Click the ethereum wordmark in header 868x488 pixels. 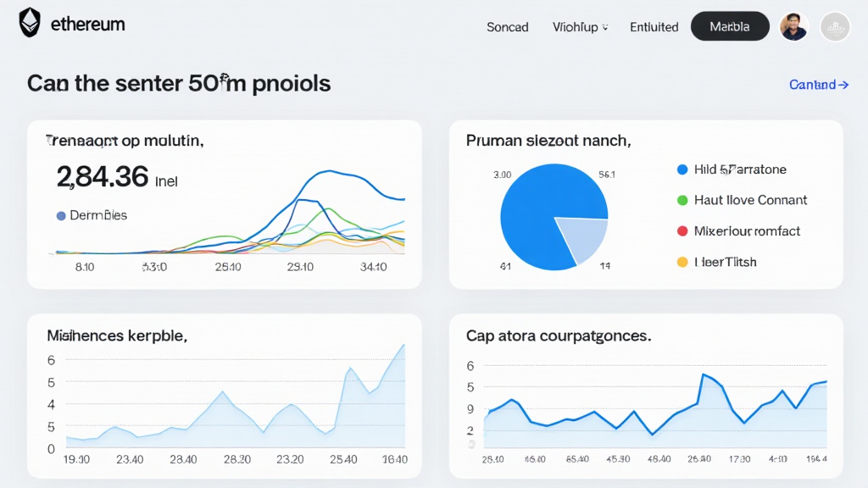coord(87,25)
